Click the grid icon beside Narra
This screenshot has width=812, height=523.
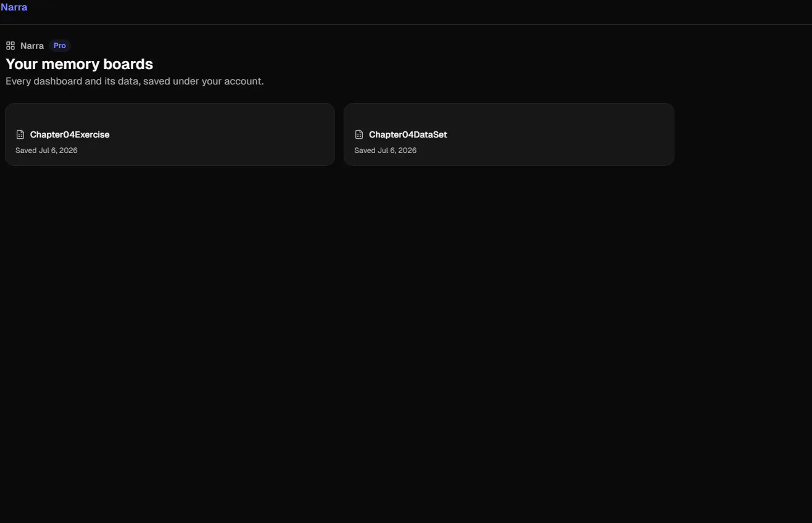point(10,46)
